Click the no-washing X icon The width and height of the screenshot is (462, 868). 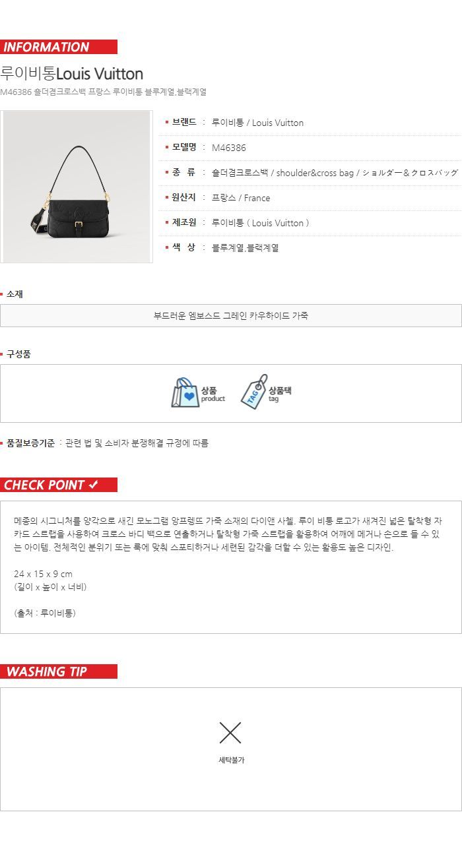tap(230, 733)
